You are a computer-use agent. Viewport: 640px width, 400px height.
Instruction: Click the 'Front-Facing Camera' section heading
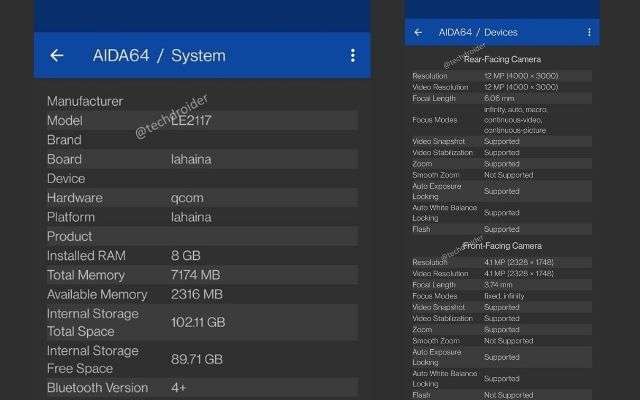pyautogui.click(x=502, y=246)
